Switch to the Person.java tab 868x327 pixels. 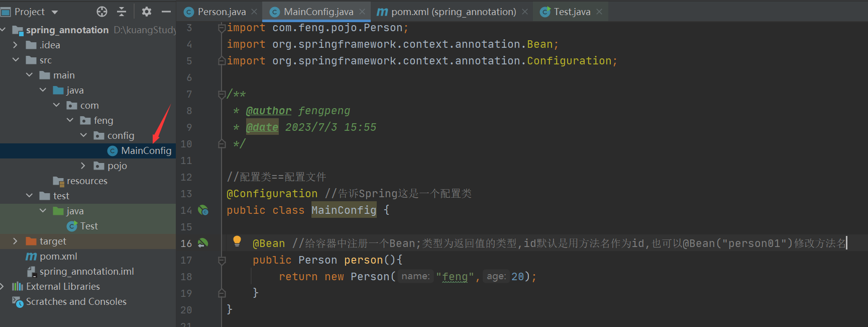point(222,12)
